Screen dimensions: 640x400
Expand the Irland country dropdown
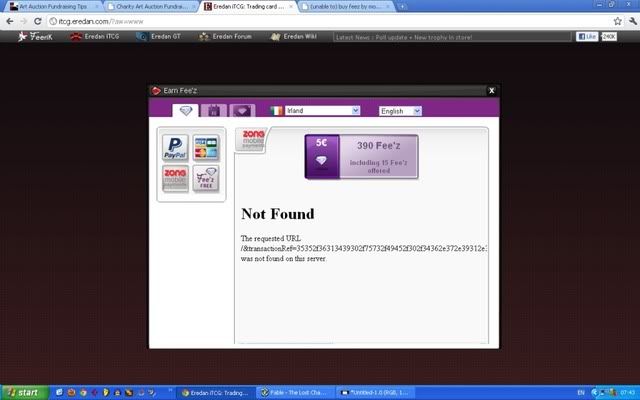pos(322,111)
